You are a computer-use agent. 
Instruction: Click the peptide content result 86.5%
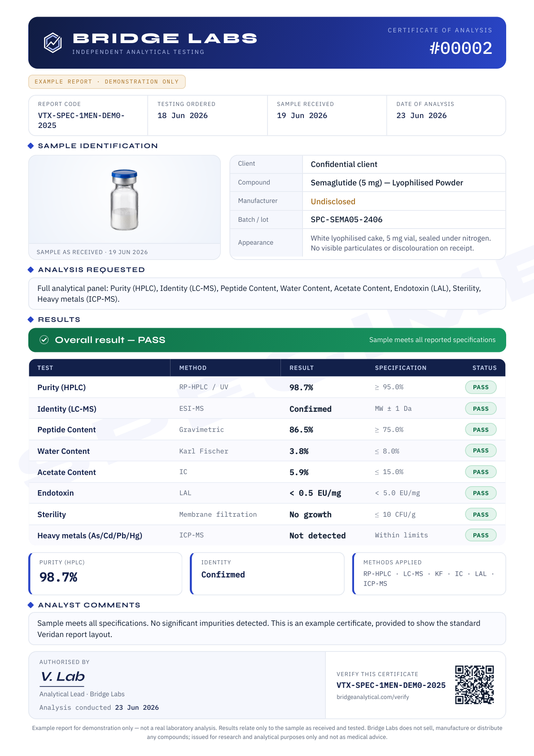tap(301, 430)
